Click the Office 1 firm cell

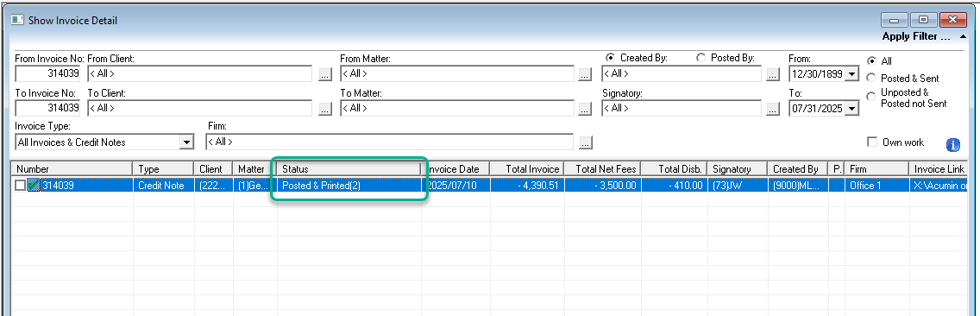876,186
